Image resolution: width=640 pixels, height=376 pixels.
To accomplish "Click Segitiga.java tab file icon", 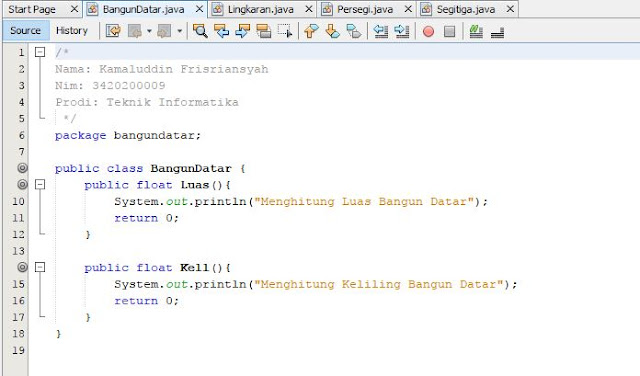I will [426, 9].
